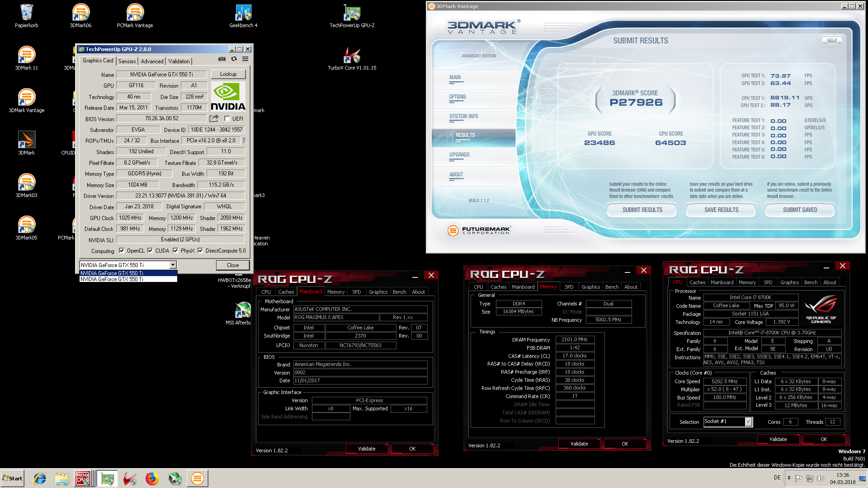Image resolution: width=868 pixels, height=488 pixels.
Task: Open the GPU-Z hamburger menu icon
Action: (245, 59)
